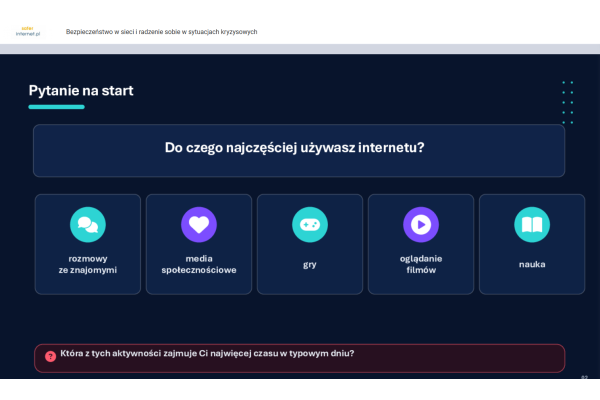Choose the 'oglądanie filmów' label
The width and height of the screenshot is (600, 400).
421,264
